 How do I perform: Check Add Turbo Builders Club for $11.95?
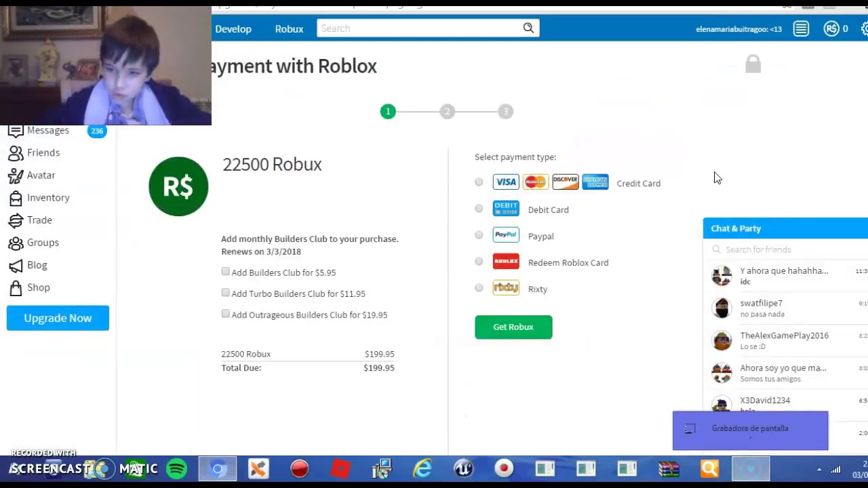pyautogui.click(x=225, y=293)
